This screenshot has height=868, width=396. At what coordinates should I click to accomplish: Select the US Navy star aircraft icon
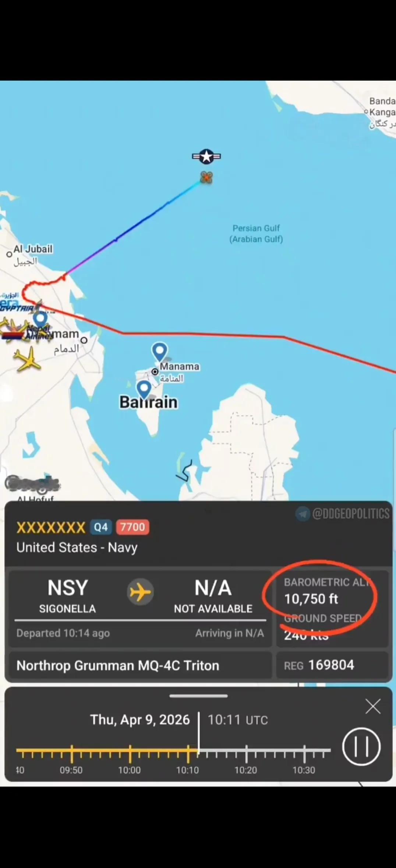coord(206,157)
